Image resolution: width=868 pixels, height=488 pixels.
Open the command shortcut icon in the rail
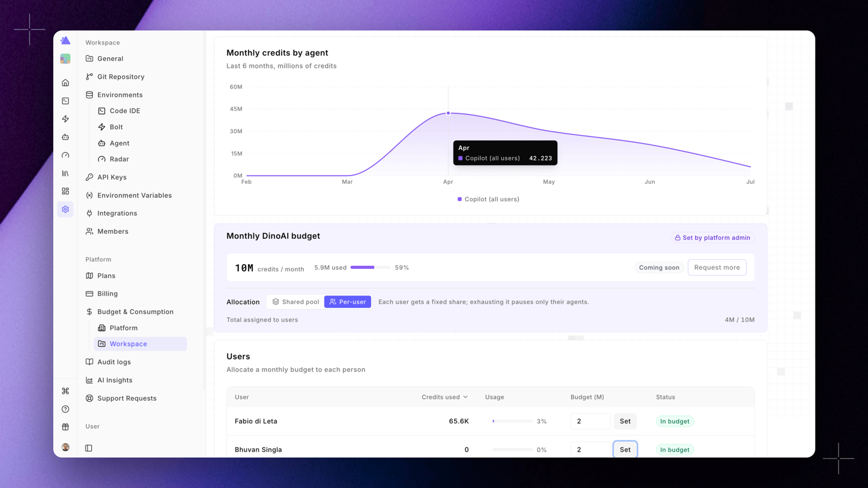tap(66, 391)
